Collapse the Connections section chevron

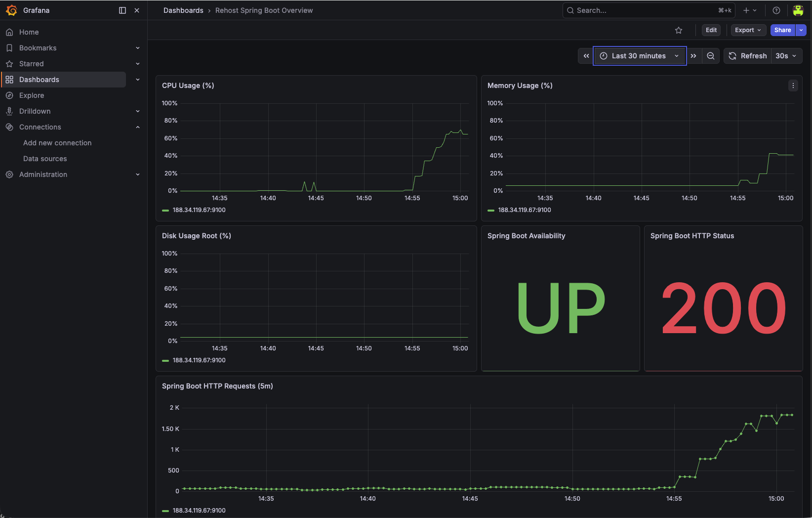pos(138,127)
